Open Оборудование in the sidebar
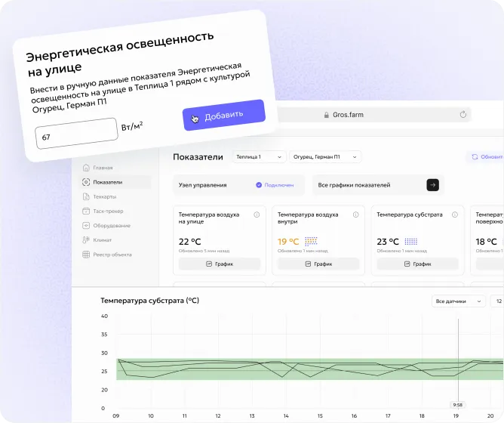Image resolution: width=504 pixels, height=423 pixels. click(115, 226)
